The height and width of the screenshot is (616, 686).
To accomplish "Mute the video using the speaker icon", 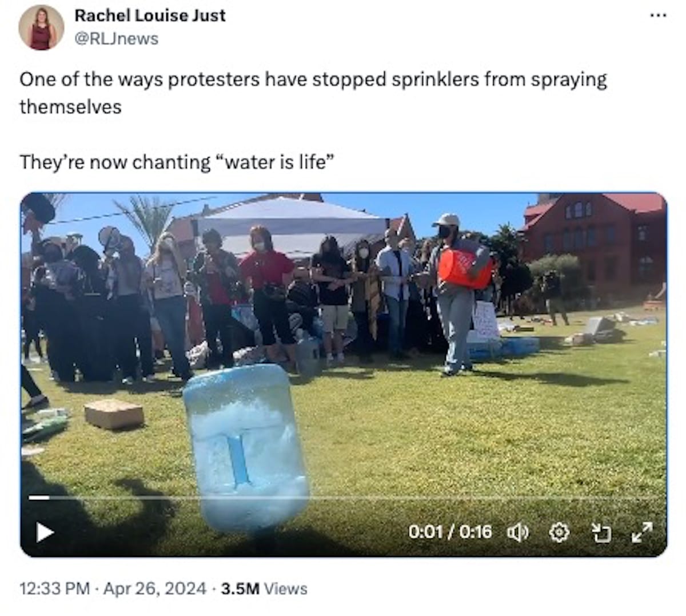I will pos(518,533).
